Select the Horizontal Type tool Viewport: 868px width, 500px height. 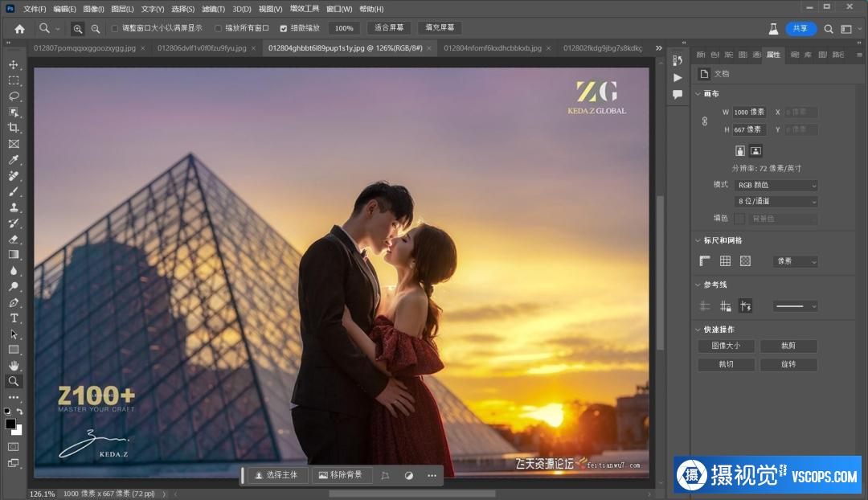(14, 318)
